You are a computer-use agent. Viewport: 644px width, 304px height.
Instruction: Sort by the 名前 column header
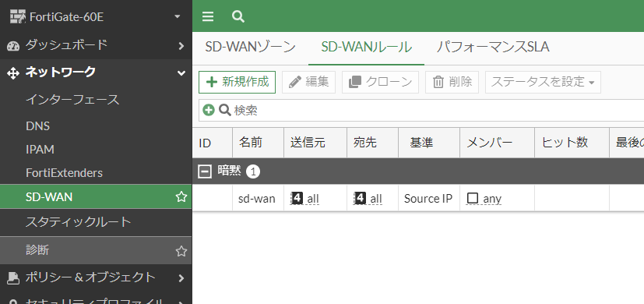(x=258, y=143)
